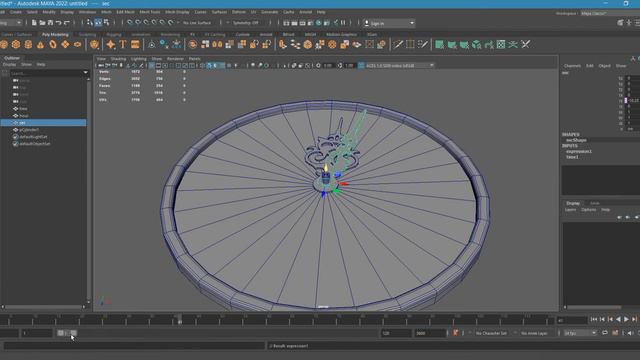Screen dimensions: 640x360
Task: Click the Save Scene icon
Action: pos(50,23)
